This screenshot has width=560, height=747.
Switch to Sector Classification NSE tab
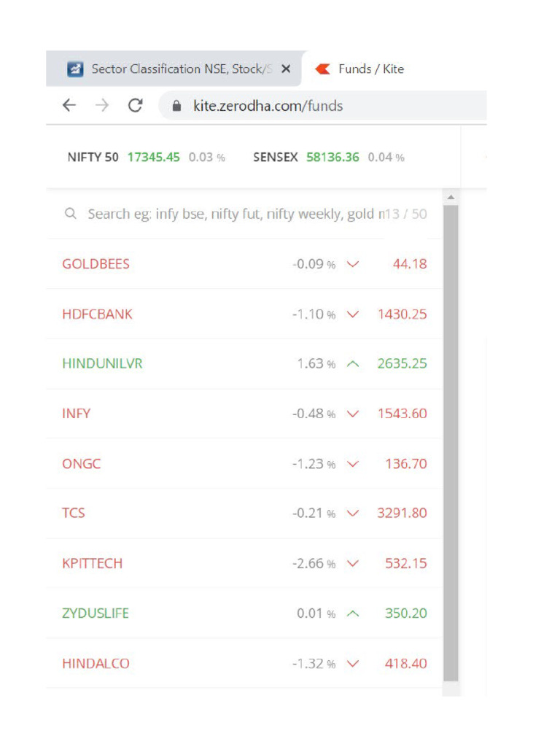[175, 69]
